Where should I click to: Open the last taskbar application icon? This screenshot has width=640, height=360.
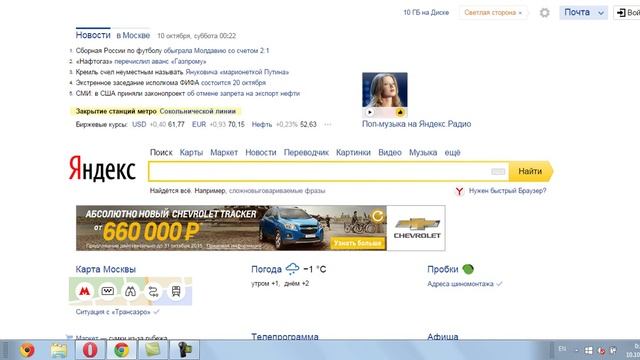(x=184, y=350)
